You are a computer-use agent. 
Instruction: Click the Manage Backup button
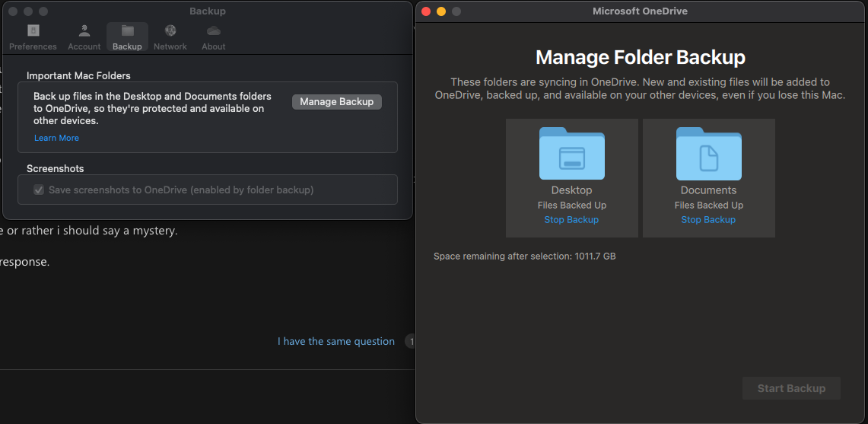(x=336, y=102)
